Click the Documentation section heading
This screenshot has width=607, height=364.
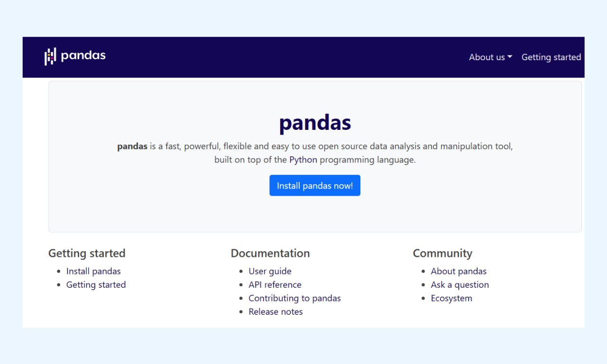pyautogui.click(x=270, y=253)
